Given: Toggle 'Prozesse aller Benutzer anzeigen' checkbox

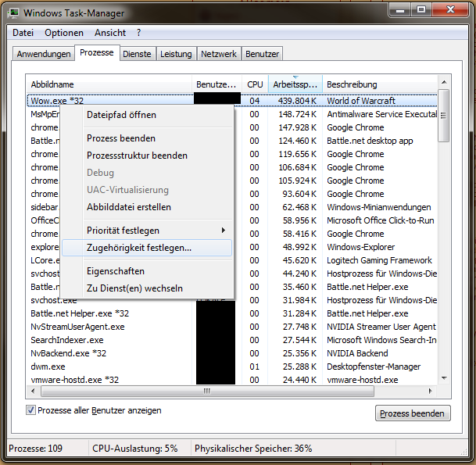Looking at the screenshot, I should [30, 410].
